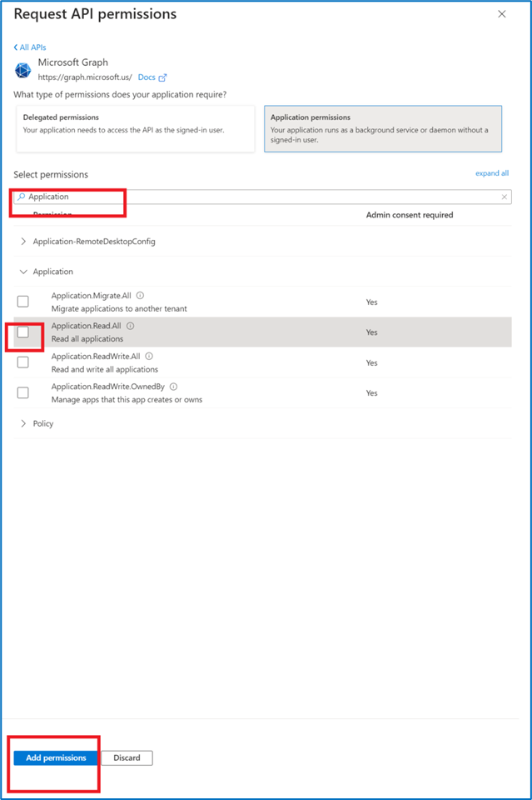Check Application.ReadWrite.OwnedBy checkbox

(23, 392)
